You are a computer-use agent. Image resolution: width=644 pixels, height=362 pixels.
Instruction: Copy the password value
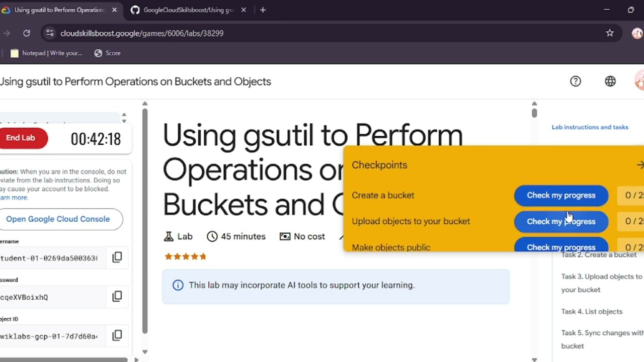(117, 297)
